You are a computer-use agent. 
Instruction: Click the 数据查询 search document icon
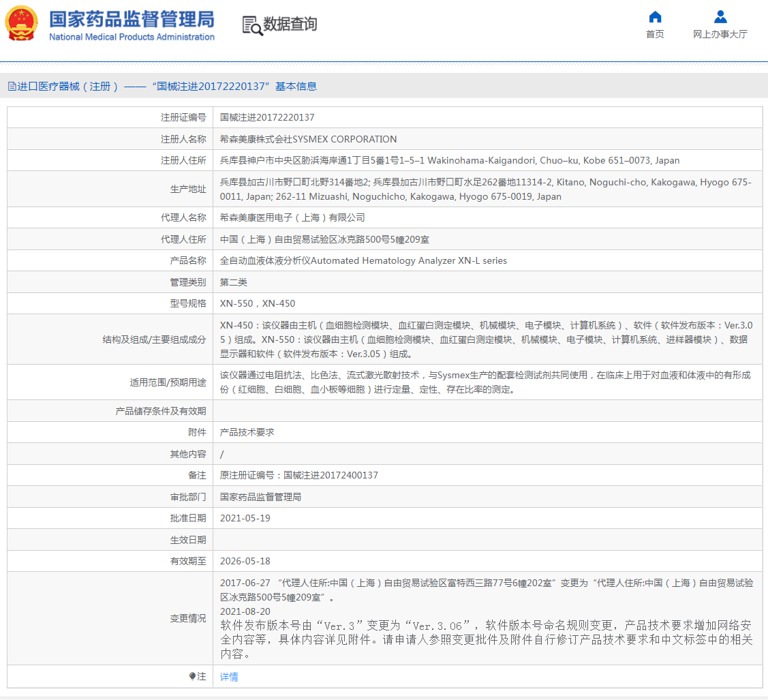click(x=252, y=25)
